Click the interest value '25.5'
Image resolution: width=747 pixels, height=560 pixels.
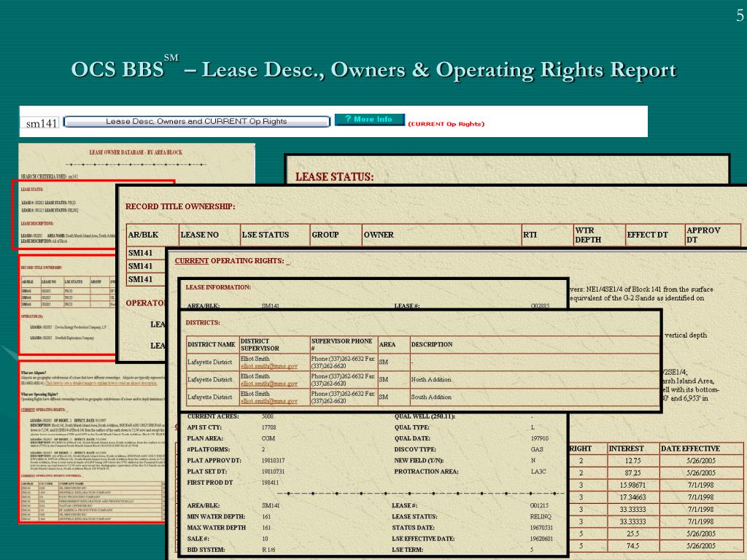pyautogui.click(x=632, y=534)
